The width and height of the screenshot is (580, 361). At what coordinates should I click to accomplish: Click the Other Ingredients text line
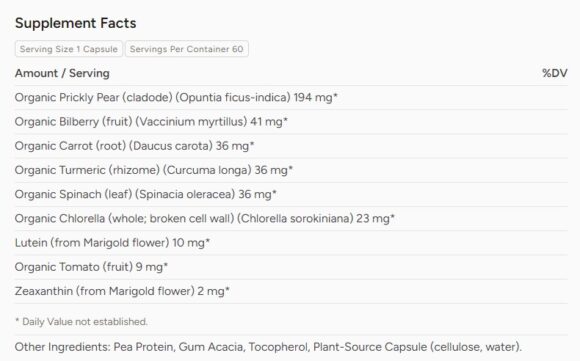pos(268,347)
